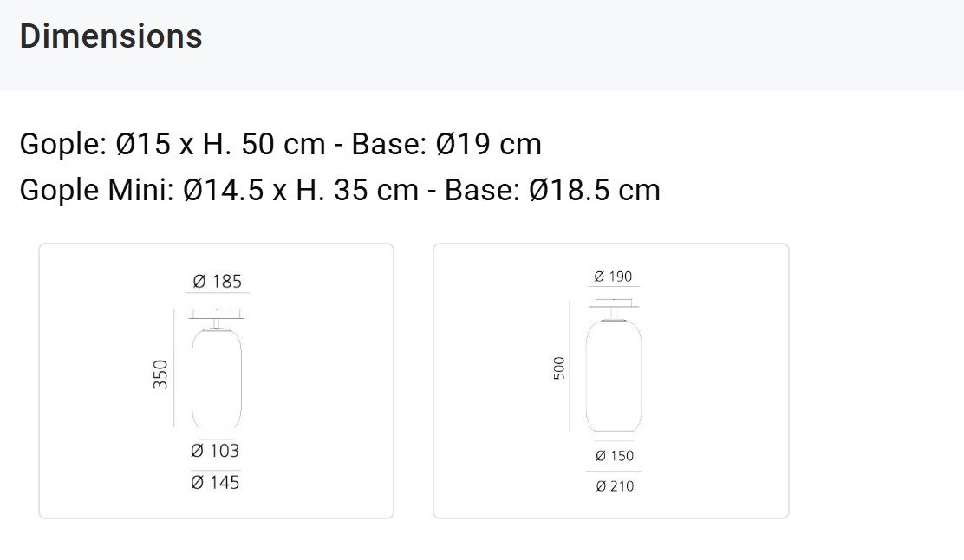Click the Gople dimensions text line
The height and width of the screenshot is (560, 964).
click(280, 145)
